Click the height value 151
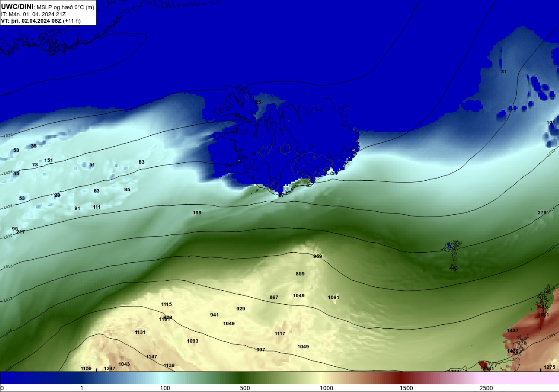The height and width of the screenshot is (392, 559). click(x=48, y=160)
